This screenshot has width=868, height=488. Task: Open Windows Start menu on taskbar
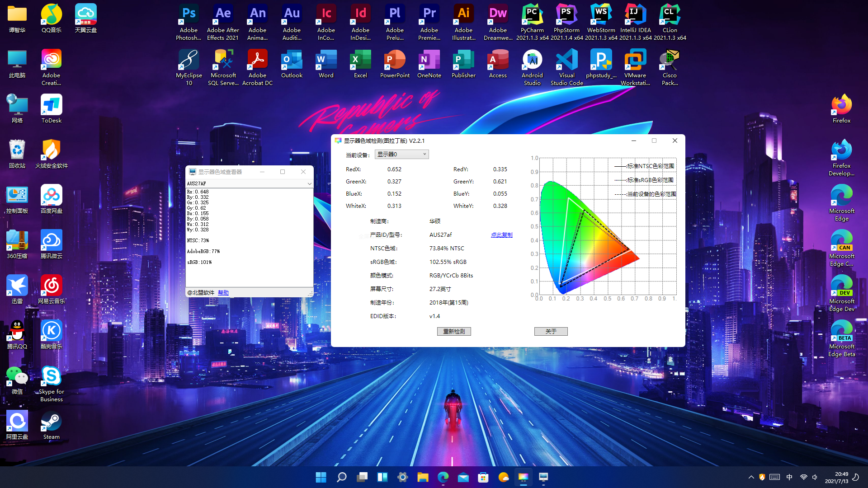coord(321,477)
